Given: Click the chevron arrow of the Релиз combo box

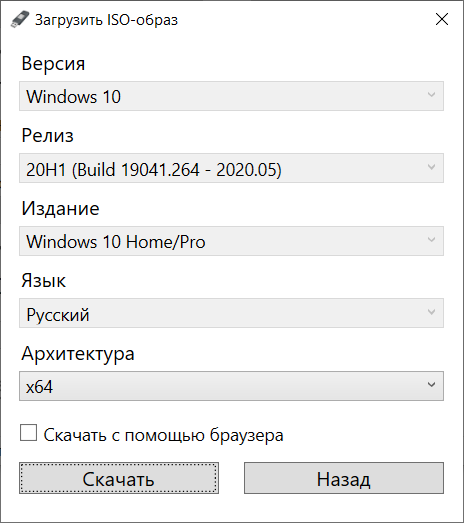Looking at the screenshot, I should 431,167.
